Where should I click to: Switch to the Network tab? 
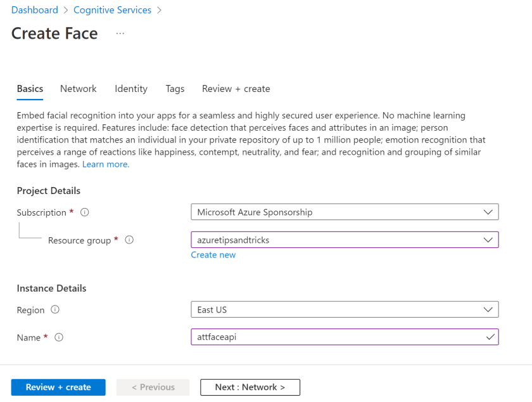pos(79,89)
